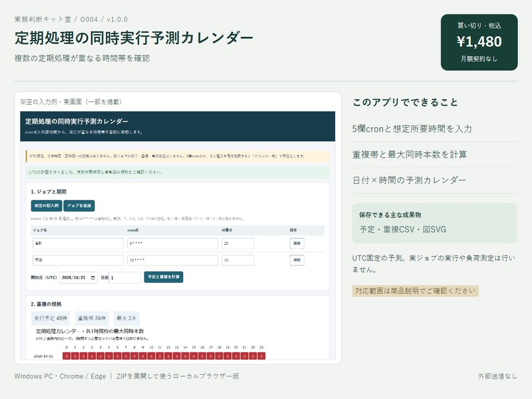The image size is (532, 399).
Task: Click the cron式 column header
Action: point(132,230)
